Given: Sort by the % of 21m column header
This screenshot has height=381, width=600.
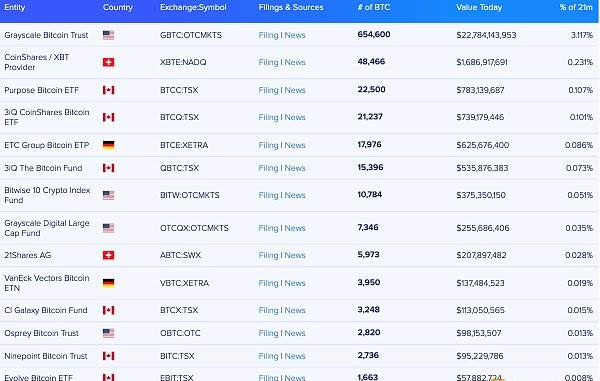Looking at the screenshot, I should tap(576, 7).
